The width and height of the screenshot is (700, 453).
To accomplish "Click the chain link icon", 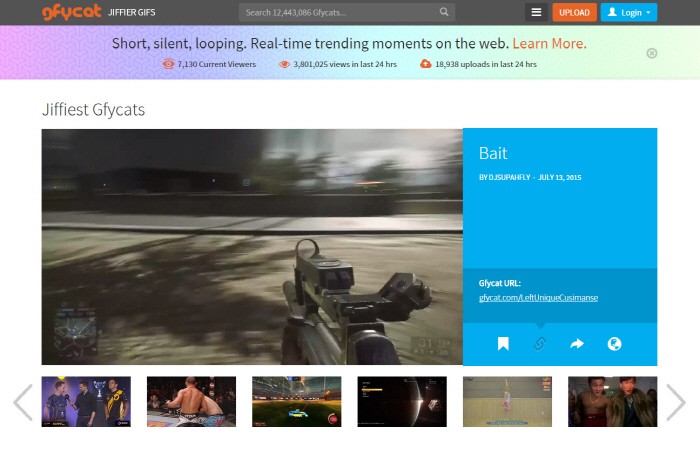I will click(x=540, y=344).
